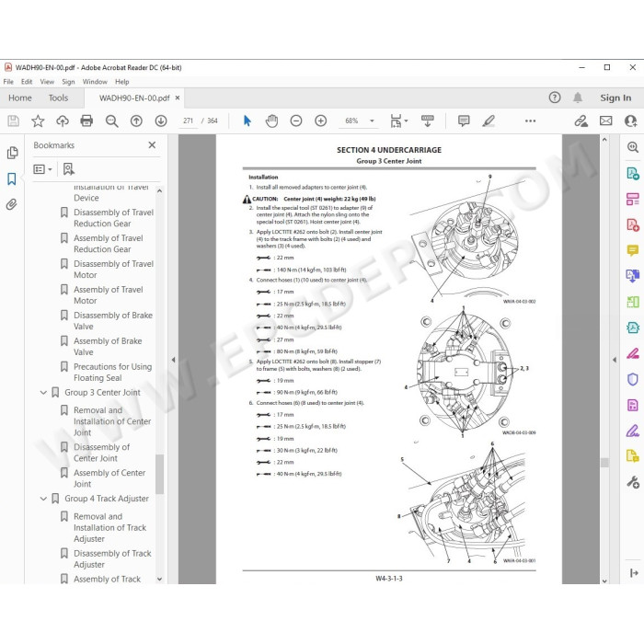Open Disassembly of Center Joint bookmark
This screenshot has height=644, width=644.
pyautogui.click(x=101, y=453)
